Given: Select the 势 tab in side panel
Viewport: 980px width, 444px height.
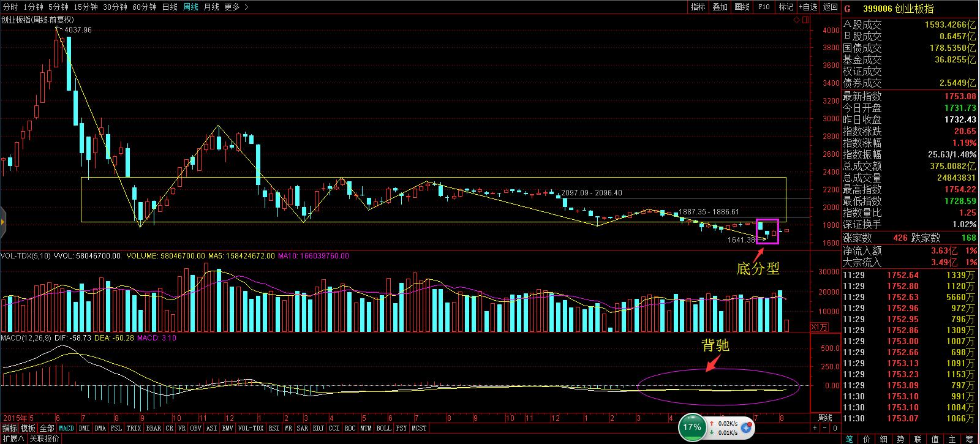Looking at the screenshot, I should [x=900, y=439].
